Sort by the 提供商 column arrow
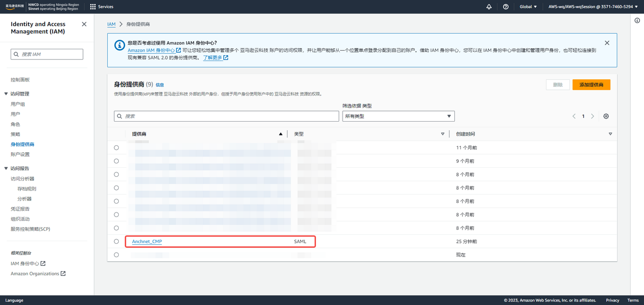This screenshot has width=644, height=305. point(281,134)
